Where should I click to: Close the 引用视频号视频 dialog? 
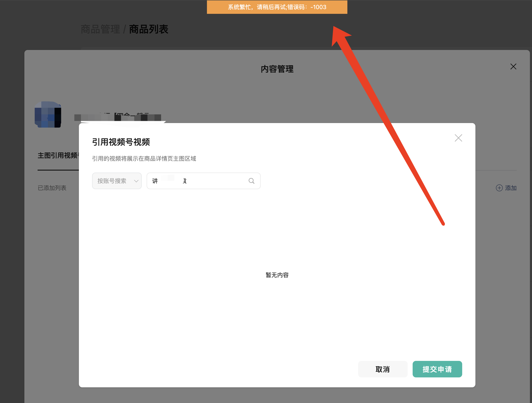point(458,138)
